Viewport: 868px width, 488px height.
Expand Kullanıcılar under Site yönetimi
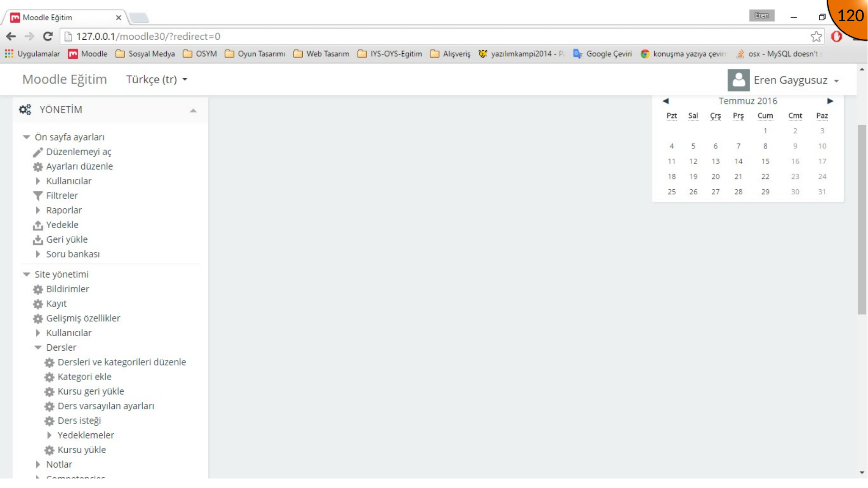38,333
